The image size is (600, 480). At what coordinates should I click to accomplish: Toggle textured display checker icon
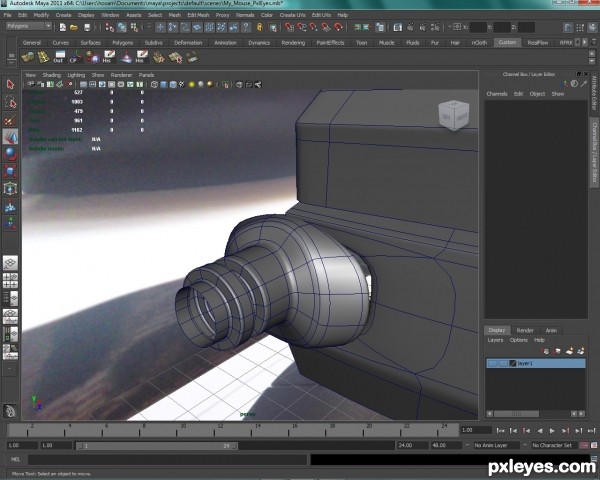pos(182,85)
